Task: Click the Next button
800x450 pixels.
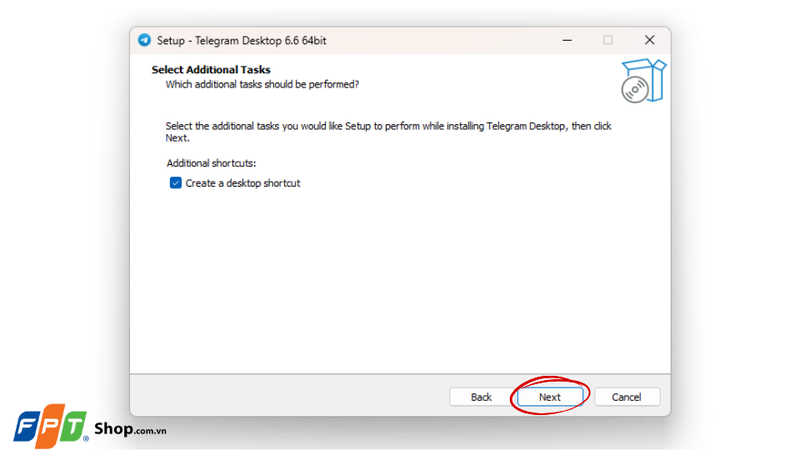Action: (x=550, y=397)
